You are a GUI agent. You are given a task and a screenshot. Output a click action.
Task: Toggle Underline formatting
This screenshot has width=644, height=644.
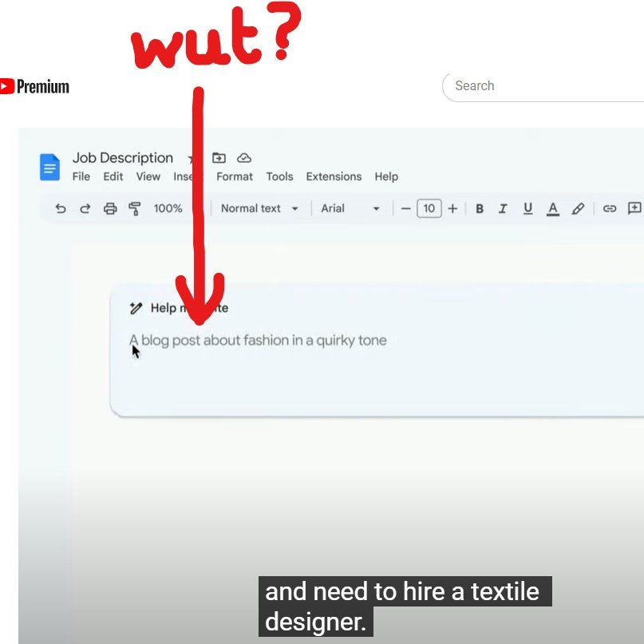point(527,208)
